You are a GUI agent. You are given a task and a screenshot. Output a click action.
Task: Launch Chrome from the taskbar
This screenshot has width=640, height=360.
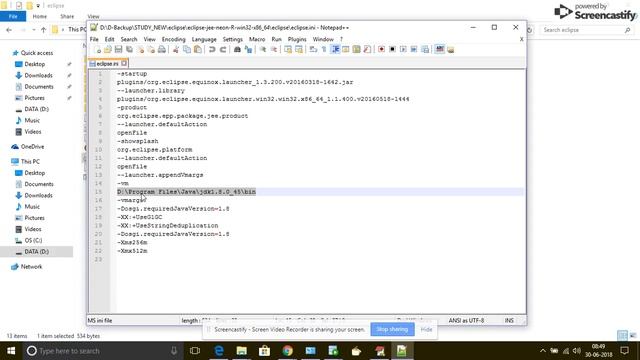287,351
